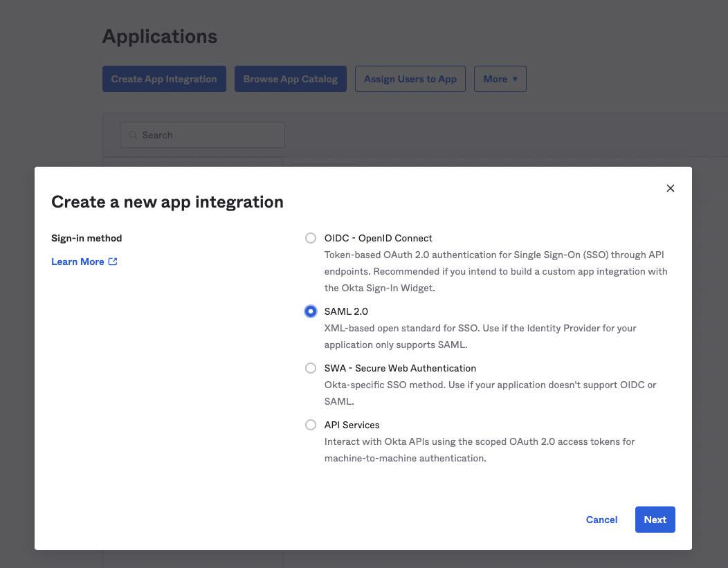
Task: Click the magnifier icon in Search box
Action: pos(134,135)
